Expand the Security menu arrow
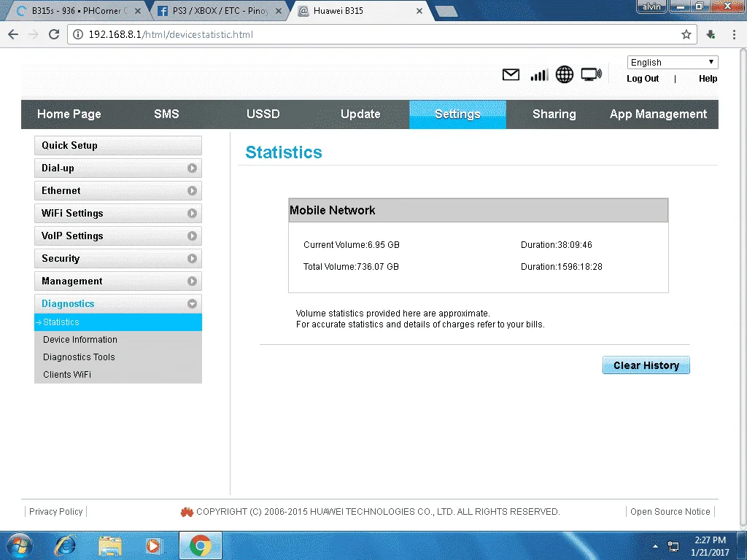Viewport: 747px width, 560px height. [x=192, y=259]
